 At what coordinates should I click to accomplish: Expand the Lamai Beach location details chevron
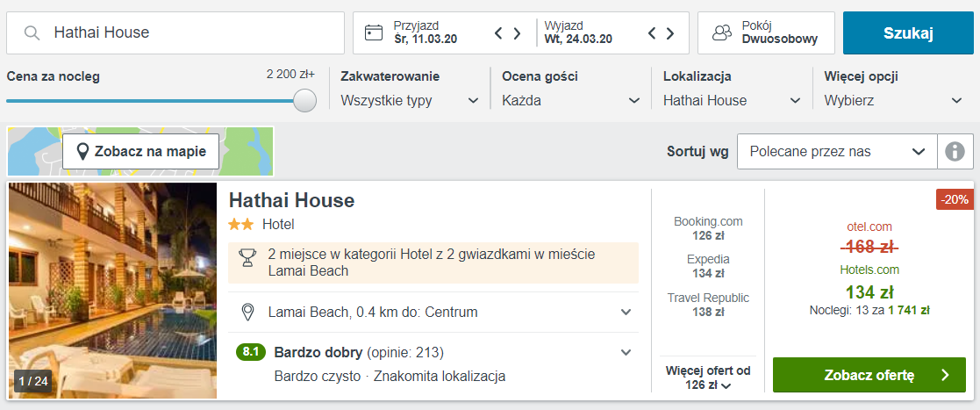[626, 312]
